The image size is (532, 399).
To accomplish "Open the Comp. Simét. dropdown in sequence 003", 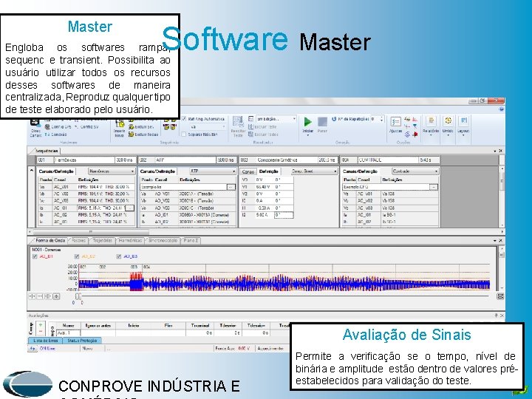I will [314, 171].
